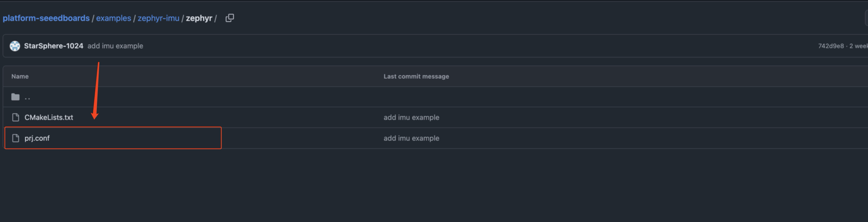This screenshot has width=868, height=222.
Task: Navigate to the examples breadcrumb folder
Action: click(113, 18)
